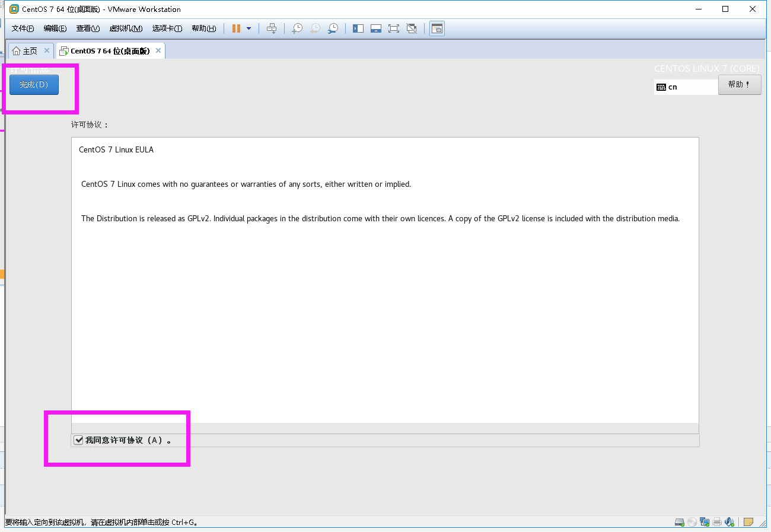Screen dimensions: 771x532
Task: Click the CD/DVD drive status icon
Action: tap(692, 523)
